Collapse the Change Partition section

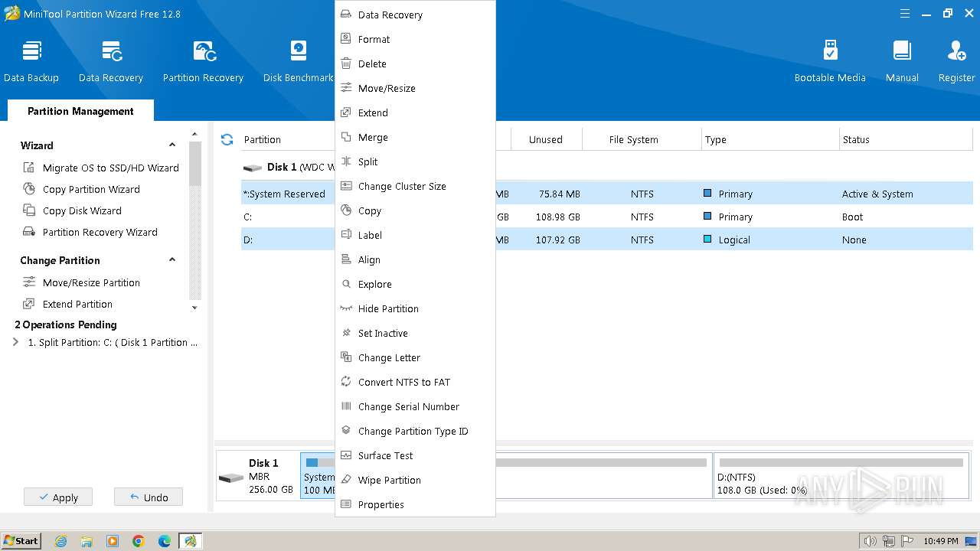(x=172, y=260)
